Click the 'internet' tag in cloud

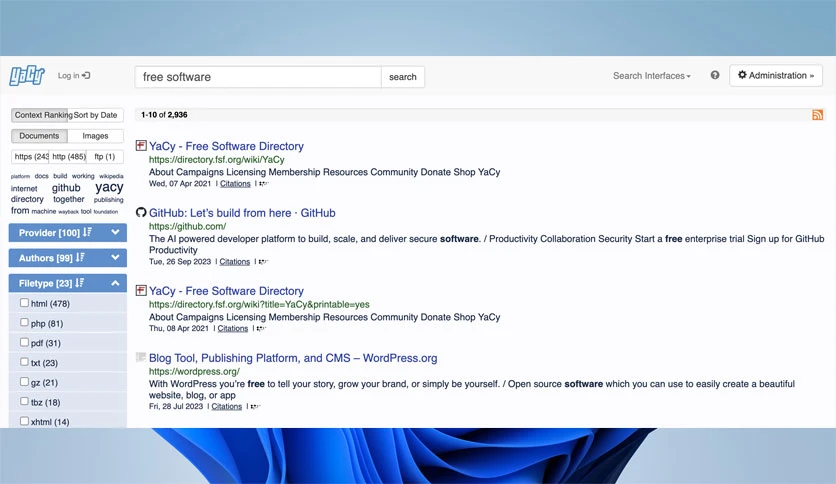coord(24,189)
